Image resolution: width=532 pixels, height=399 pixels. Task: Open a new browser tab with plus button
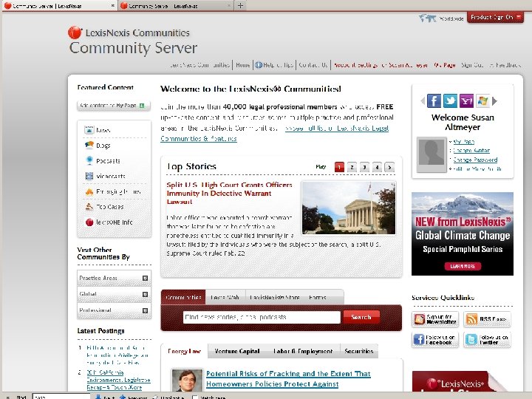click(x=240, y=5)
